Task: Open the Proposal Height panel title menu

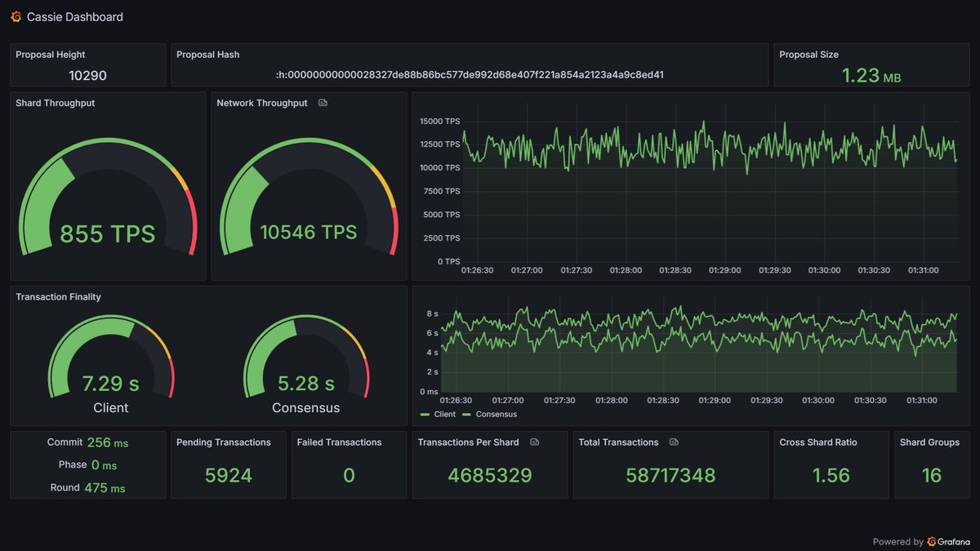Action: (51, 55)
